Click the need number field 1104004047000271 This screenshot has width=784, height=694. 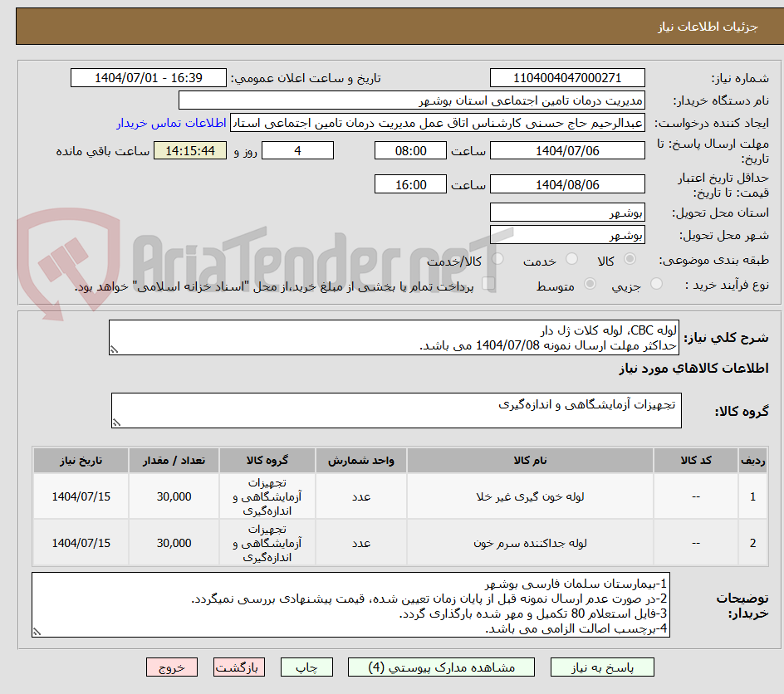tap(567, 78)
